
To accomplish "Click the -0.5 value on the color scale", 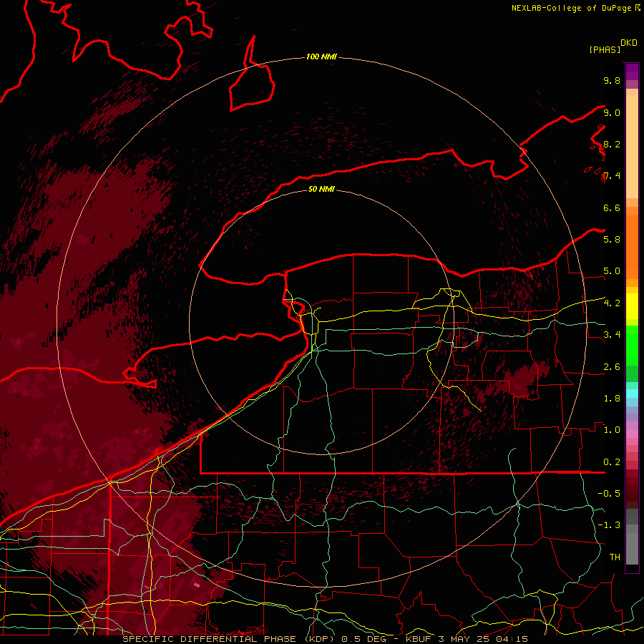I will click(x=609, y=493).
